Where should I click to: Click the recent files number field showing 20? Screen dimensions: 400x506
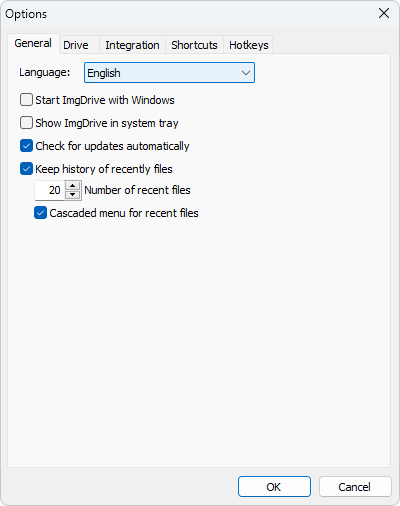pyautogui.click(x=50, y=190)
